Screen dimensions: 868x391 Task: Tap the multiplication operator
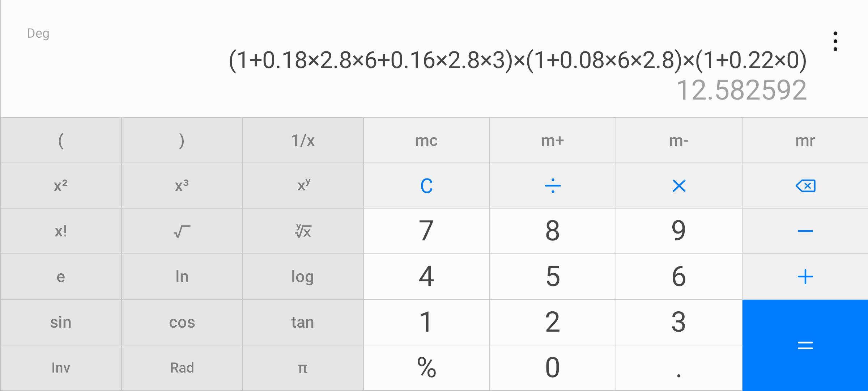pos(678,186)
